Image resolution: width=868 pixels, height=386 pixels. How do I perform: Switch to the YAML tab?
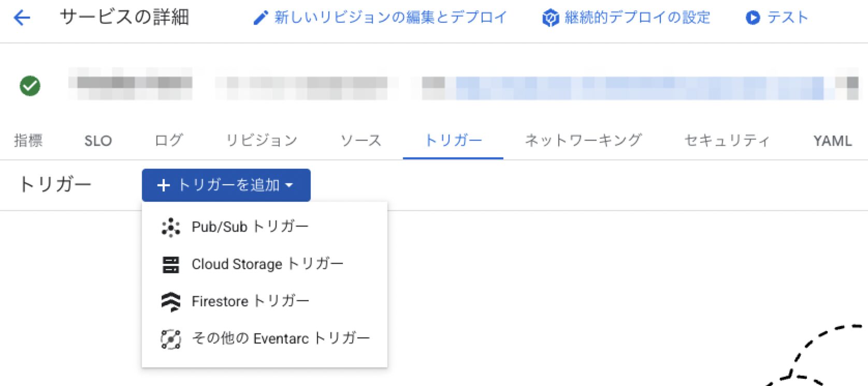click(832, 140)
